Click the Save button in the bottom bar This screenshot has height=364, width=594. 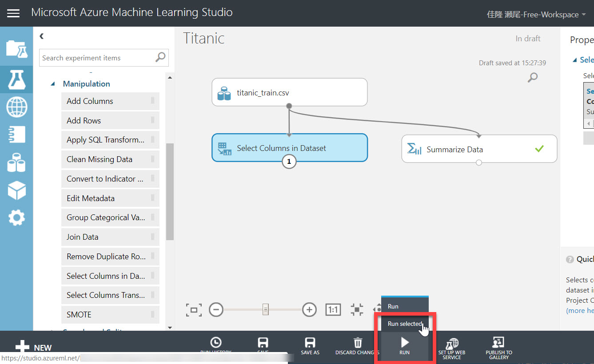pyautogui.click(x=263, y=346)
